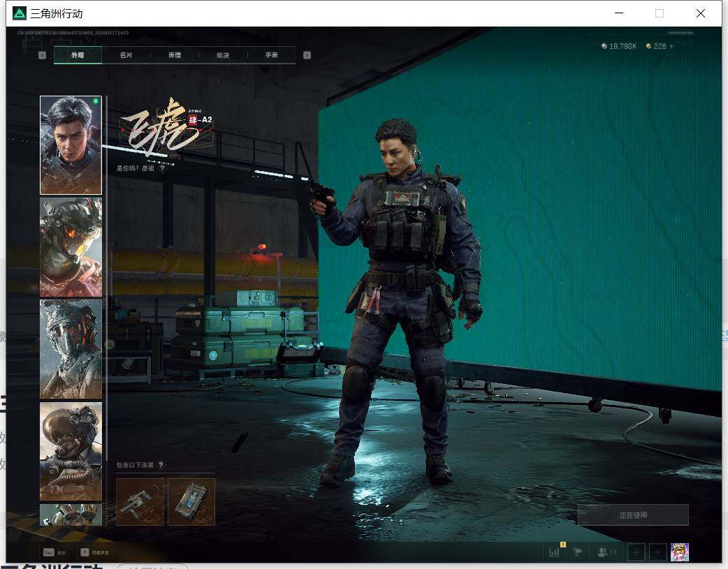Click the plus icon next to 228 currency
The image size is (728, 569).
pyautogui.click(x=671, y=46)
